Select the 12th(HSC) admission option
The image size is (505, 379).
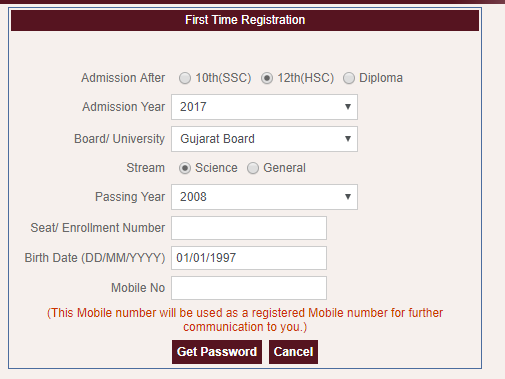tap(267, 78)
